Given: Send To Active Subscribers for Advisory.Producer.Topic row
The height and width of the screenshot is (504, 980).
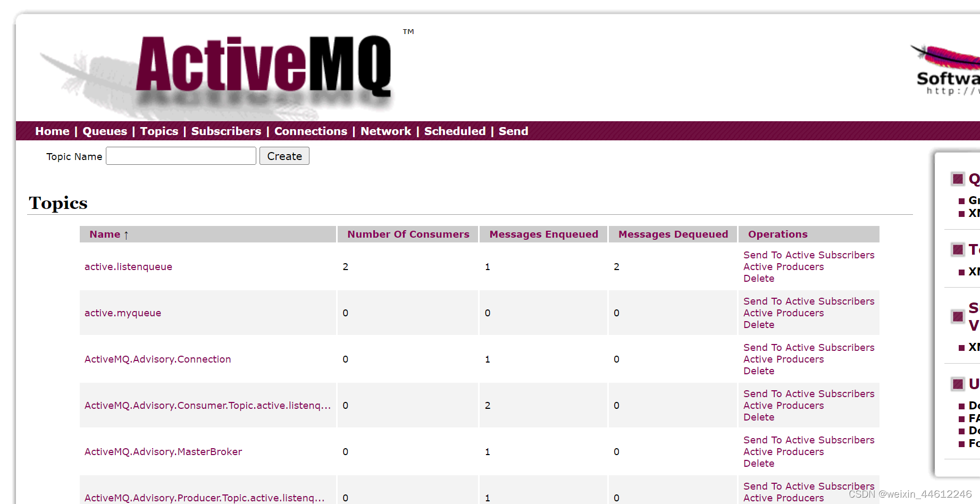Looking at the screenshot, I should pos(809,486).
